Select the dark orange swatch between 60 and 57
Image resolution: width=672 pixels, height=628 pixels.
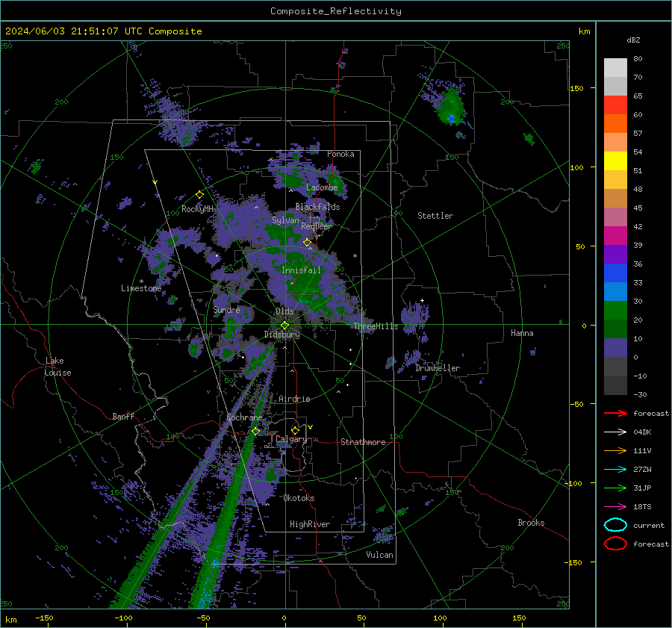[615, 124]
